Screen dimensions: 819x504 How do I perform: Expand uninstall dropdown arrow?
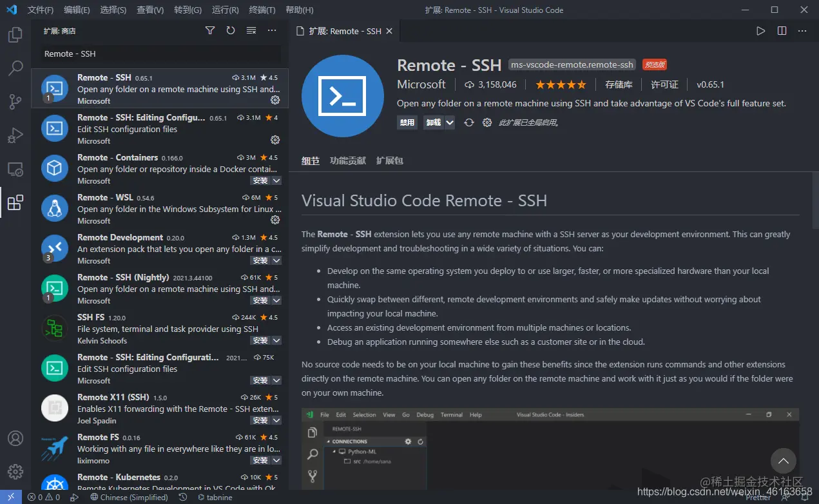[x=450, y=122]
